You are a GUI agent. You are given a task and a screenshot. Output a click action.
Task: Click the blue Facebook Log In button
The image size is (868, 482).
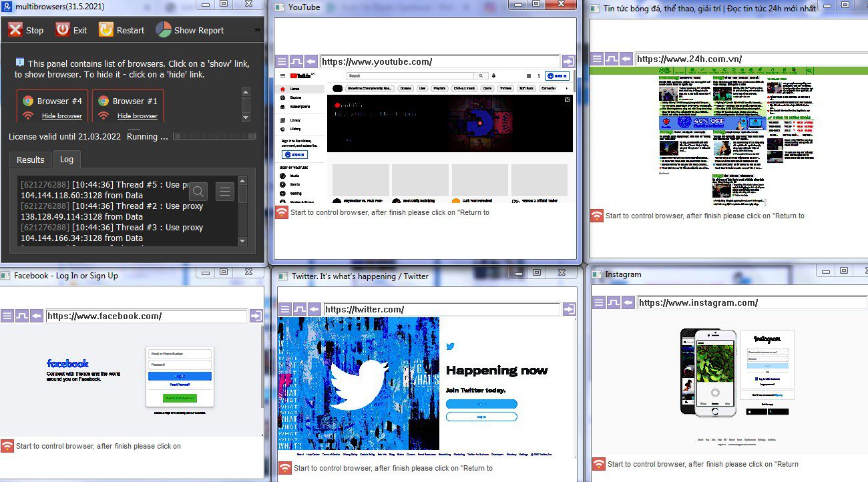point(180,376)
